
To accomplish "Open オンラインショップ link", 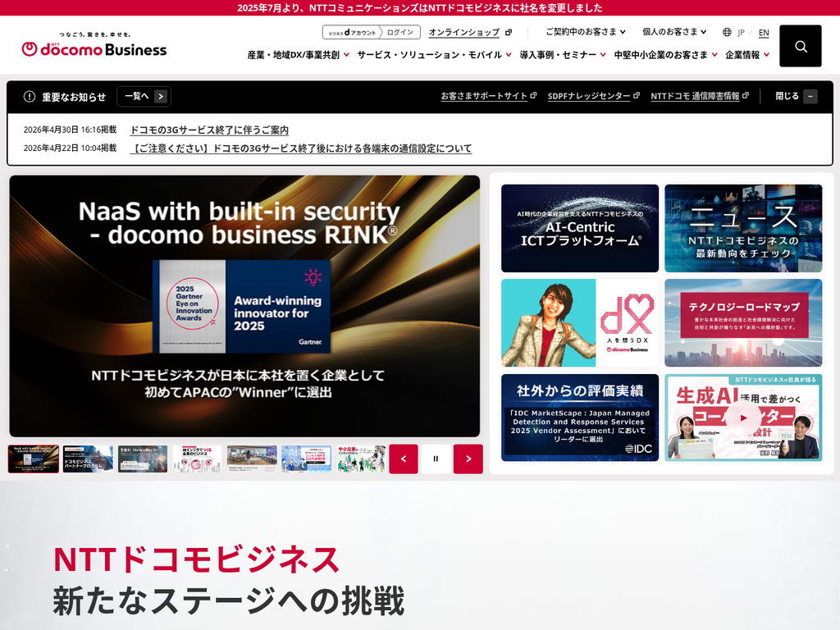I will 464,32.
